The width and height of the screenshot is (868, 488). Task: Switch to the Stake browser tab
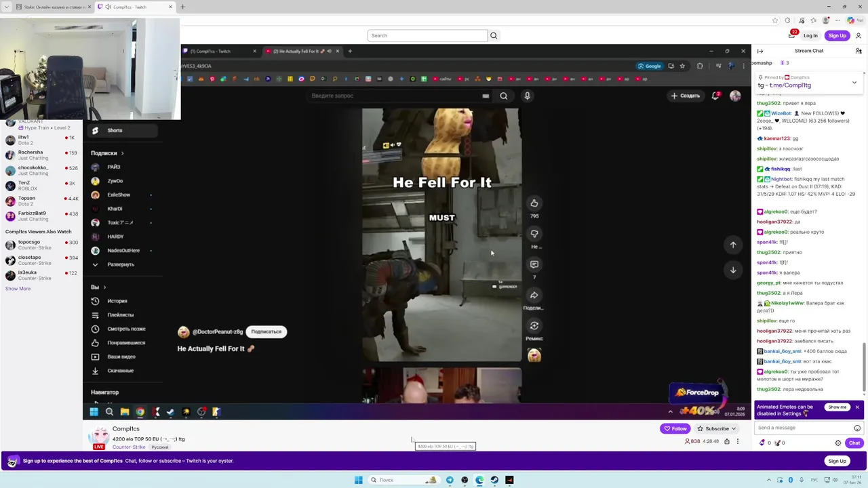tap(55, 7)
